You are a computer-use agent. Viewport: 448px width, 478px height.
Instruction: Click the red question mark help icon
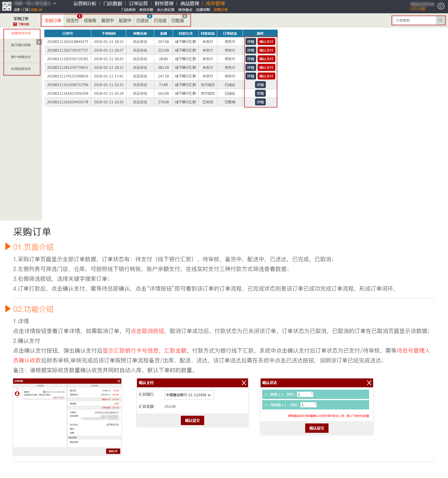point(15,24)
